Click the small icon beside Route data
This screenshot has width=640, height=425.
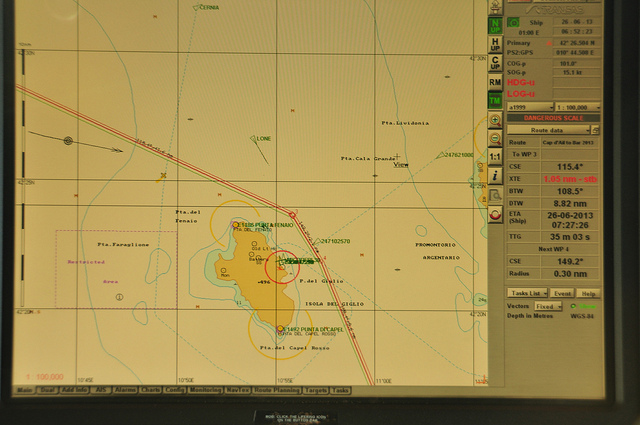point(596,130)
